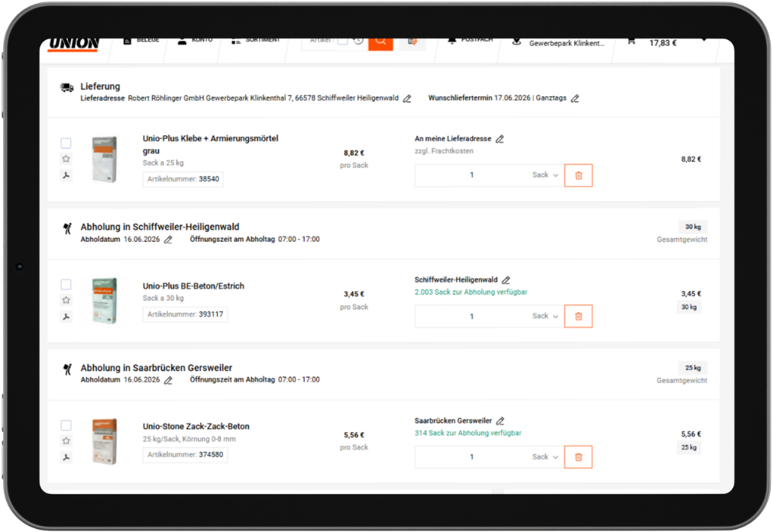Favorite the Unio-Stone Zack-Zack-Beton item
Viewport: 773px width, 532px height.
click(66, 441)
